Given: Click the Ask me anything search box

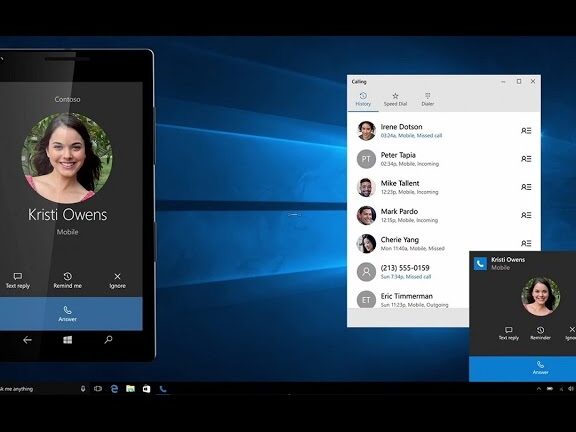Looking at the screenshot, I should click(x=37, y=389).
